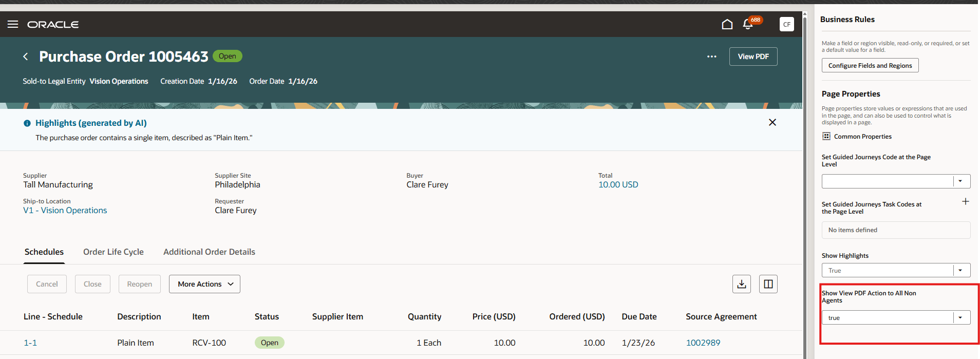This screenshot has height=359, width=980.
Task: Click the Common Properties grid icon
Action: coord(826,136)
